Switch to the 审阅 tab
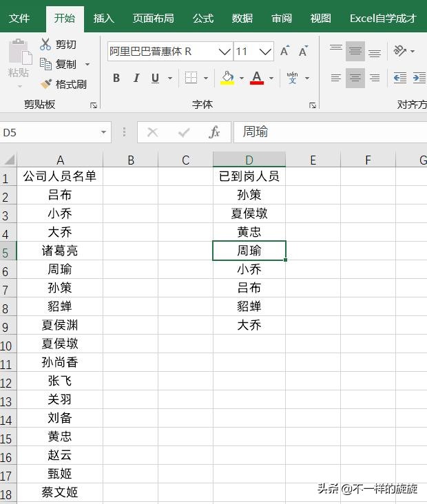Image resolution: width=427 pixels, height=504 pixels. 282,19
